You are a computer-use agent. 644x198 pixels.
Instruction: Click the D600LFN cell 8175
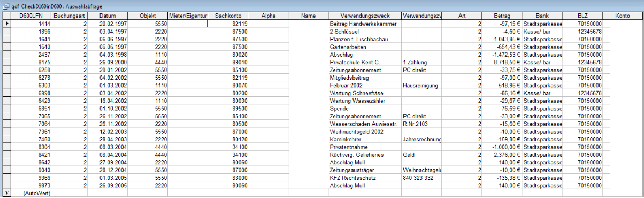[30, 62]
